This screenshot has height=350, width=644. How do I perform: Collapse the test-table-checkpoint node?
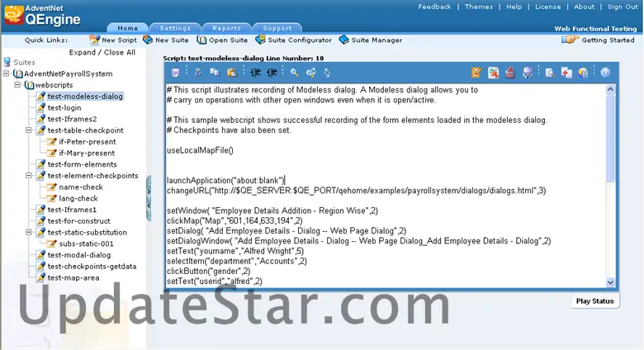point(29,130)
